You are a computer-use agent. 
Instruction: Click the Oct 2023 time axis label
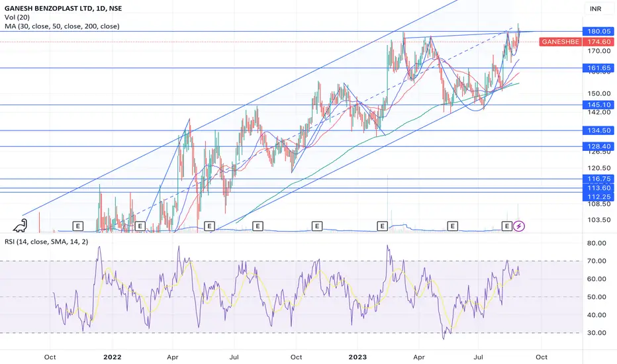click(542, 357)
